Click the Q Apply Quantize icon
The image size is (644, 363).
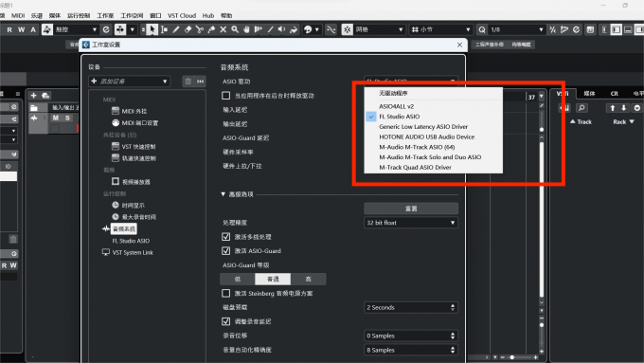click(482, 29)
